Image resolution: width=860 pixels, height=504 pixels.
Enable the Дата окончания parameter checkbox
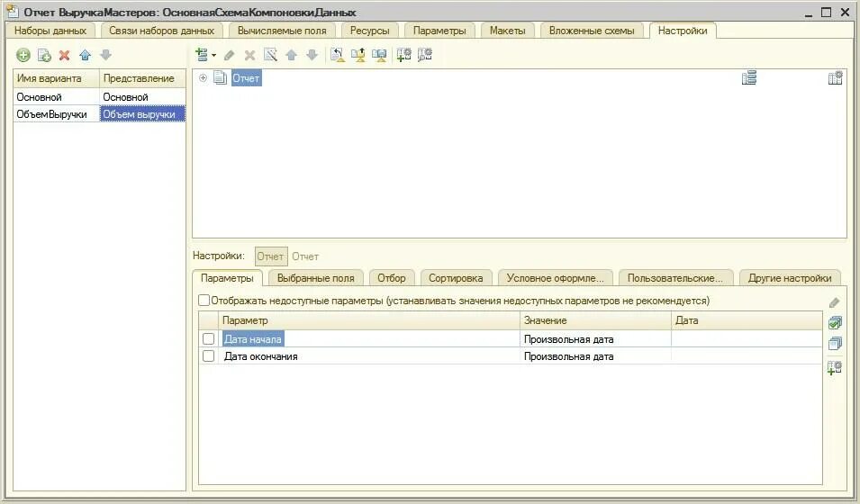click(208, 355)
